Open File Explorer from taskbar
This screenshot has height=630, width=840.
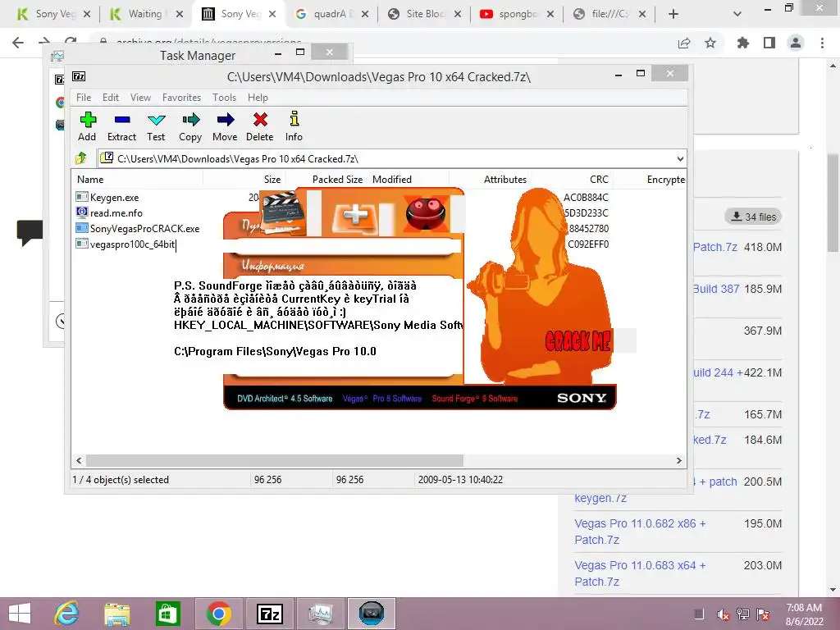tap(116, 614)
